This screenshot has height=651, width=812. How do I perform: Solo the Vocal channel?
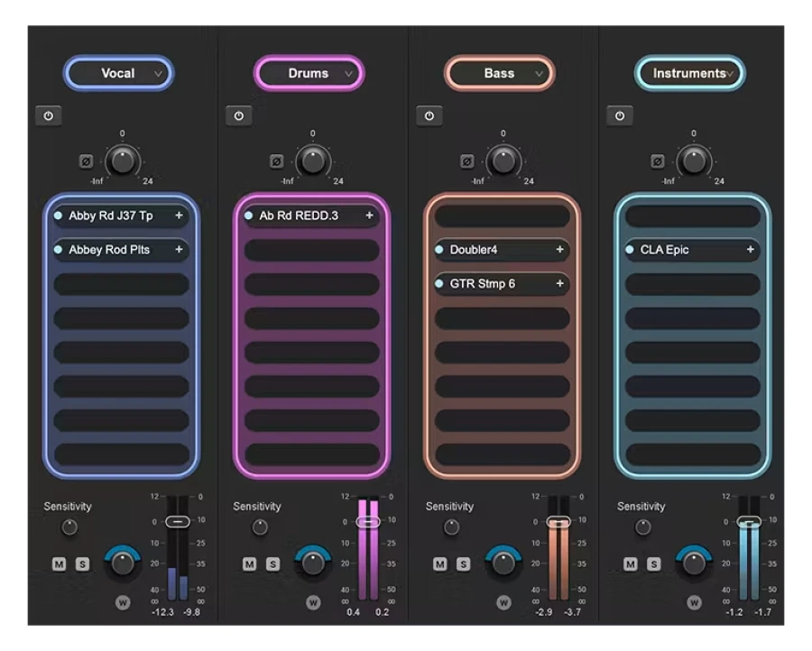coord(82,564)
